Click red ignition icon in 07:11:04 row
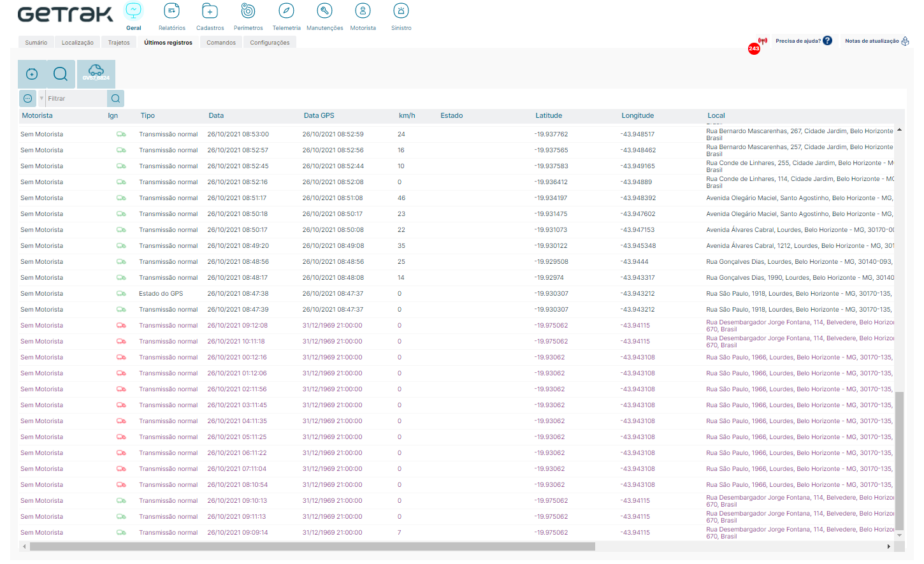The image size is (924, 564). [x=121, y=469]
